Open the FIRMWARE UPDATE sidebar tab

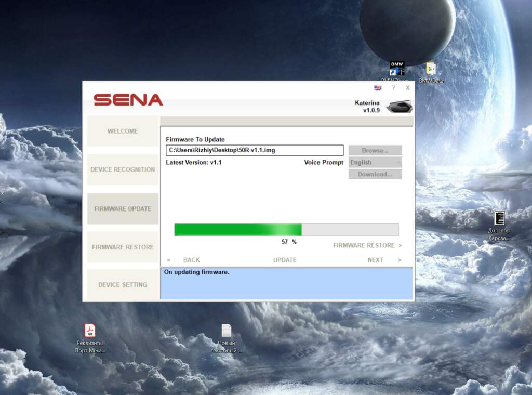tap(123, 208)
